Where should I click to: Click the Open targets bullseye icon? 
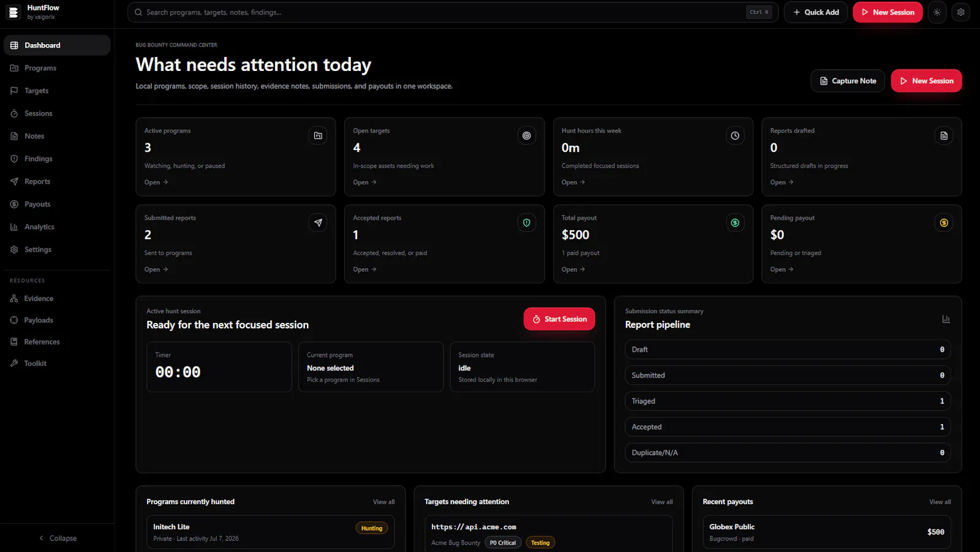pyautogui.click(x=527, y=136)
